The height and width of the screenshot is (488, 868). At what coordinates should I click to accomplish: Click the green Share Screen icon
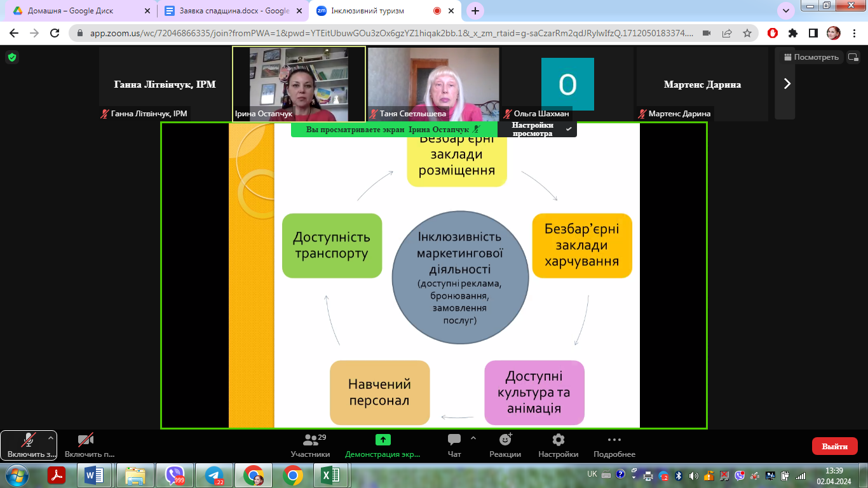tap(383, 440)
